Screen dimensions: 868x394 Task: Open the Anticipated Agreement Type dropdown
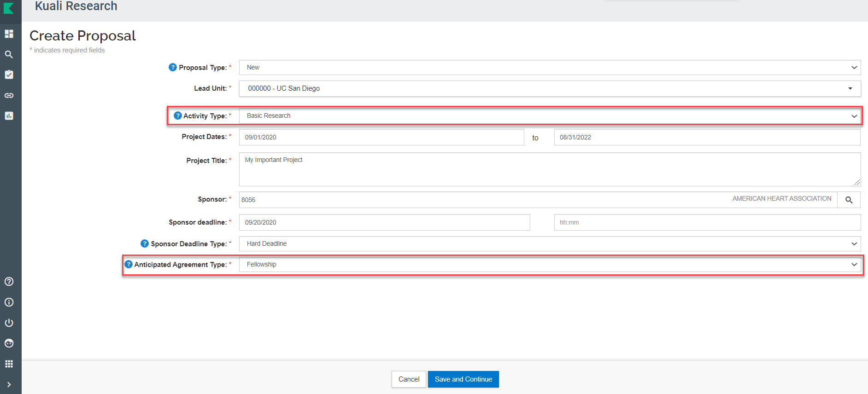550,264
